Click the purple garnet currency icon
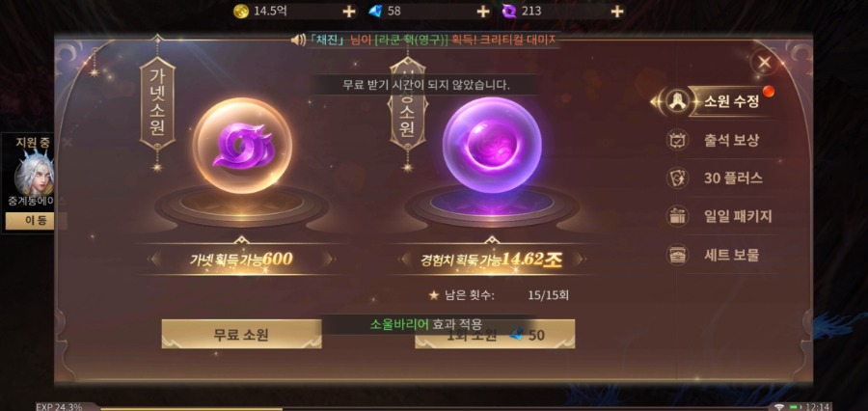This screenshot has width=868, height=411. click(508, 11)
